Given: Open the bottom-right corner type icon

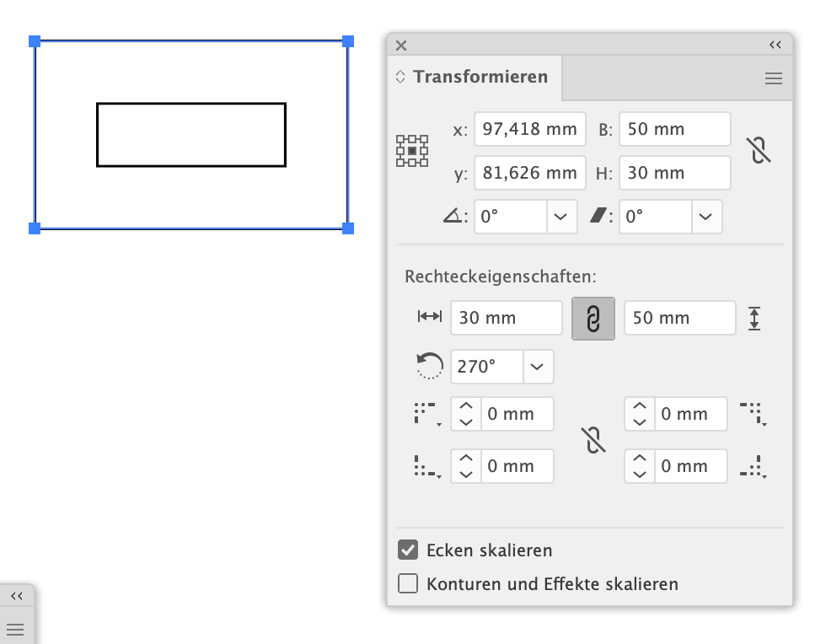Looking at the screenshot, I should 753,466.
